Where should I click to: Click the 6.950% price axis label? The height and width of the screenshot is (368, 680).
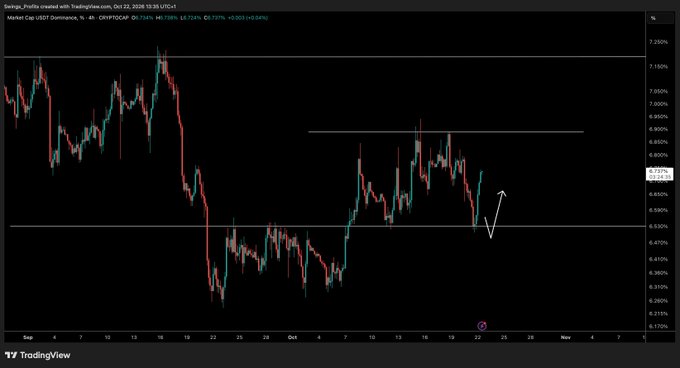658,117
